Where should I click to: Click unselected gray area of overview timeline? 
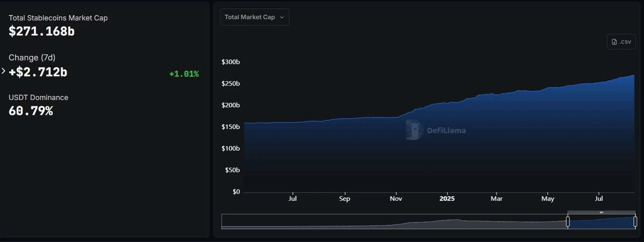pyautogui.click(x=394, y=222)
